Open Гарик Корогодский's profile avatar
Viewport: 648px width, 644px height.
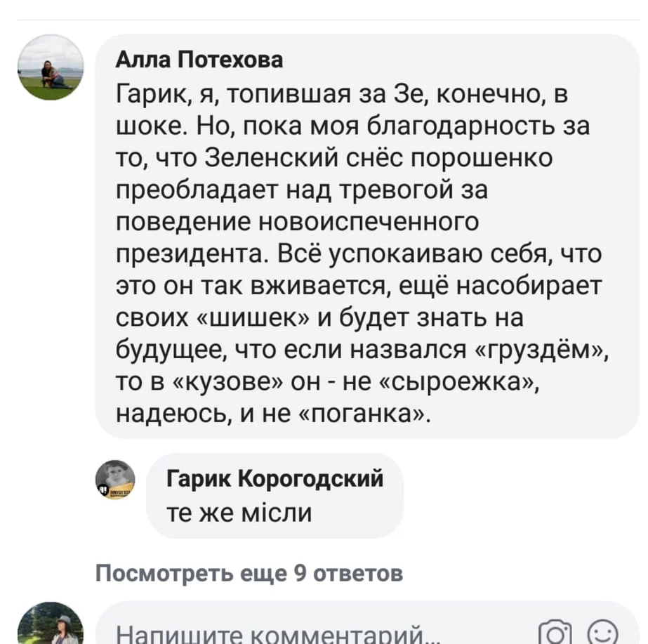pyautogui.click(x=114, y=481)
